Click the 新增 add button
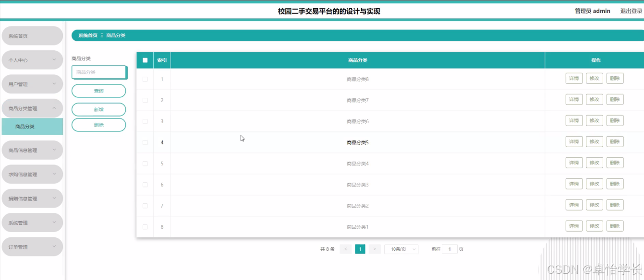The image size is (644, 280). [x=99, y=110]
